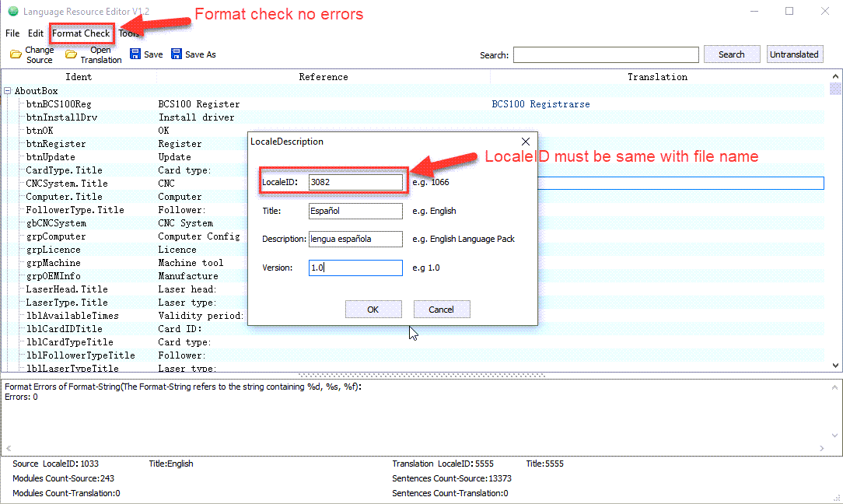
Task: Click the Save As floppy disk icon
Action: (x=177, y=54)
